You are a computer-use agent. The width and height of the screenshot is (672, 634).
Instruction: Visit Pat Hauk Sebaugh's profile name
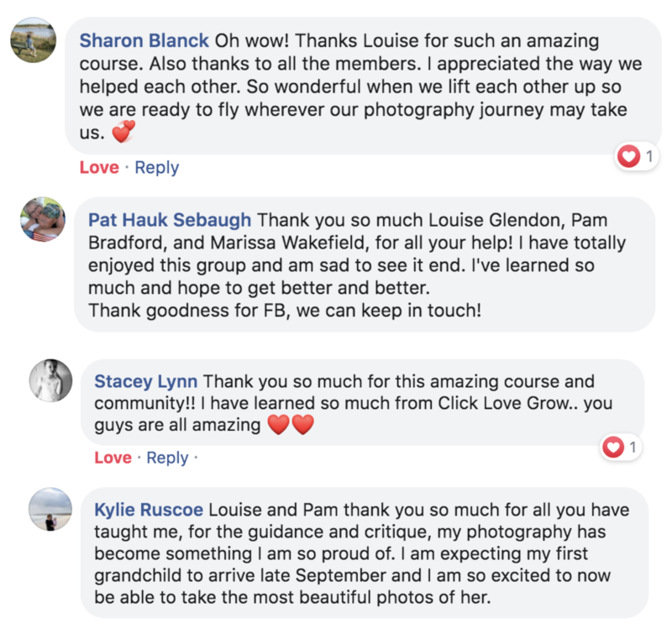click(x=170, y=220)
